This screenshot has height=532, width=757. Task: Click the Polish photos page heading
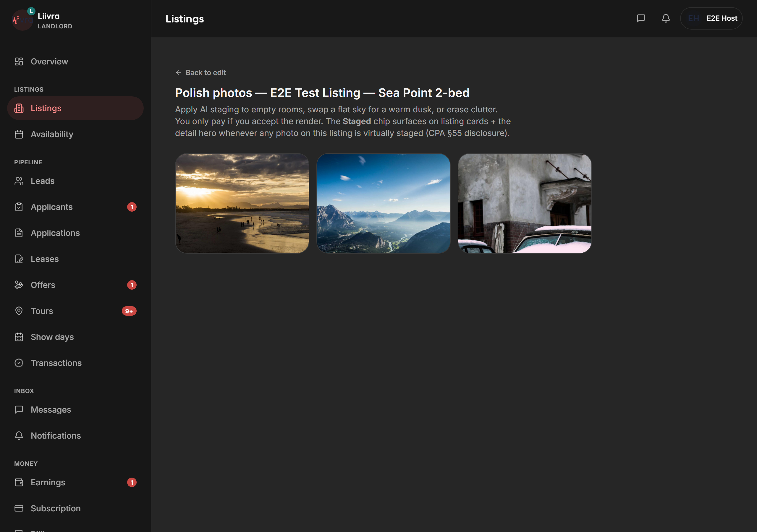(322, 93)
